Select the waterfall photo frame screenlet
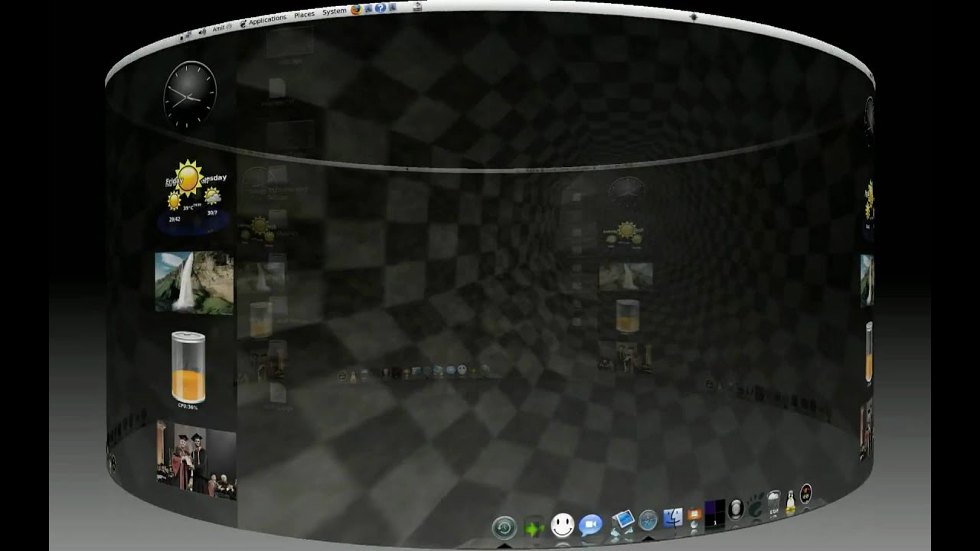This screenshot has height=551, width=980. [195, 283]
